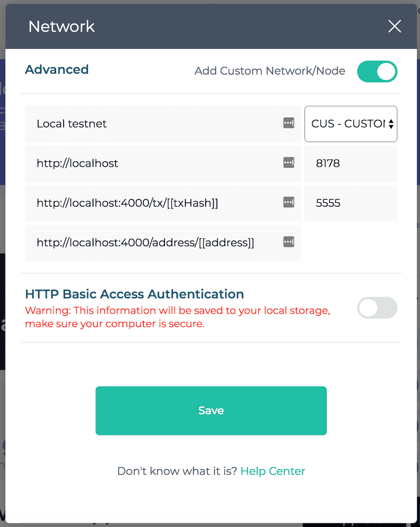Click the Add Custom Network/Node label
The width and height of the screenshot is (420, 527).
coord(270,71)
